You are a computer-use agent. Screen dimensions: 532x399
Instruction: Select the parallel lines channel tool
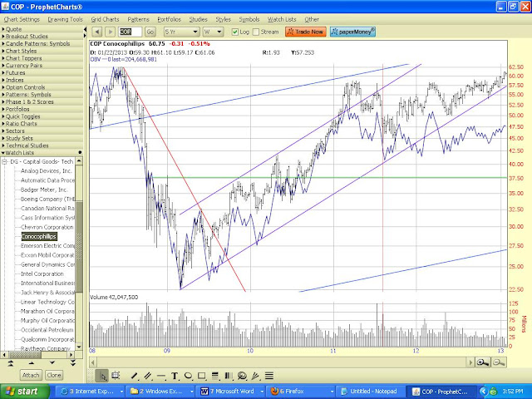point(148,376)
